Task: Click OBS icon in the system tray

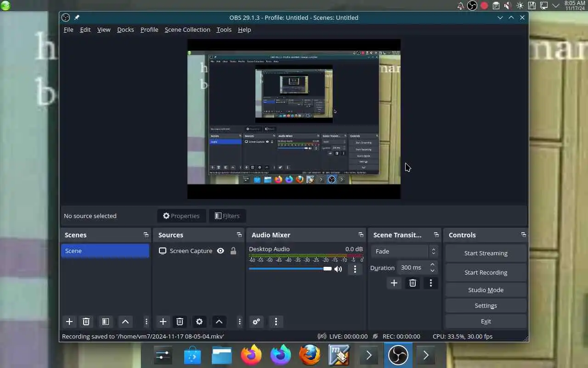Action: click(472, 6)
